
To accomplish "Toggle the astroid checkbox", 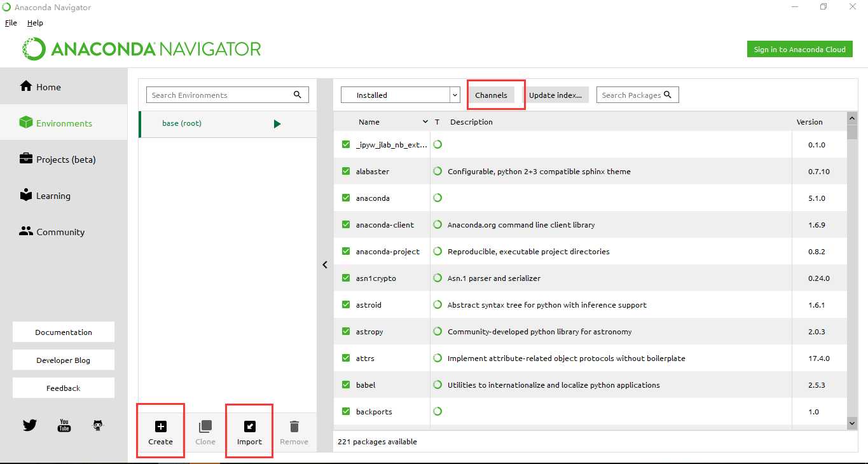I will 346,304.
